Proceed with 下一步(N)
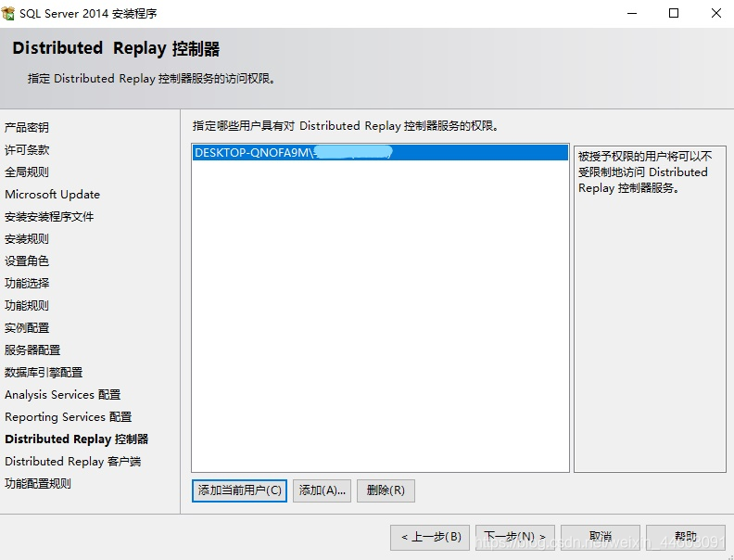 515,537
